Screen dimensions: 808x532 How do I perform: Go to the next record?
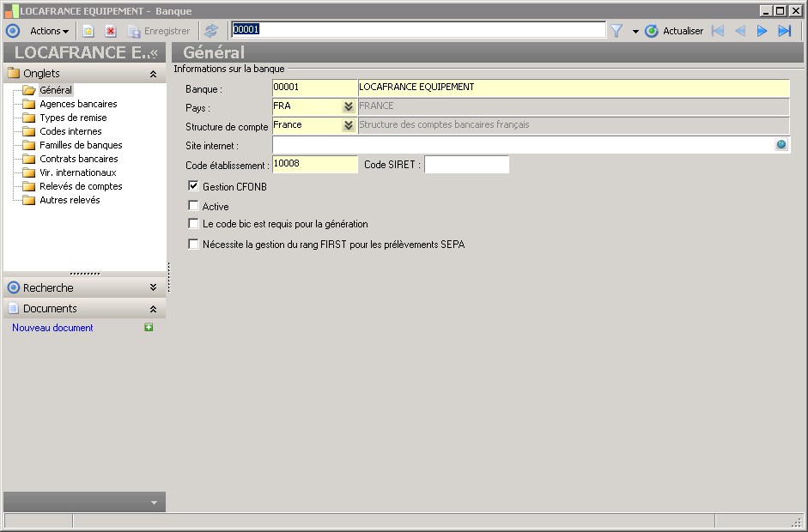[762, 31]
